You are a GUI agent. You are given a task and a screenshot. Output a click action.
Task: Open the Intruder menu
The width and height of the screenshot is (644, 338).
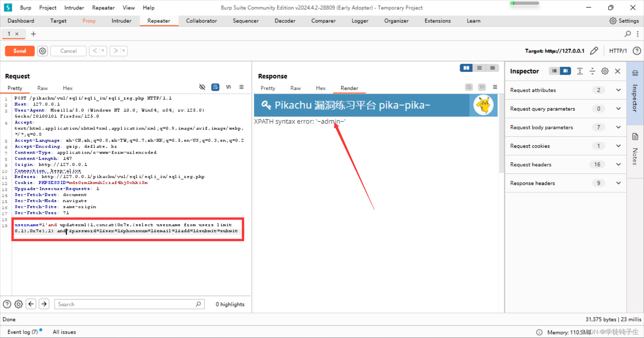(74, 7)
